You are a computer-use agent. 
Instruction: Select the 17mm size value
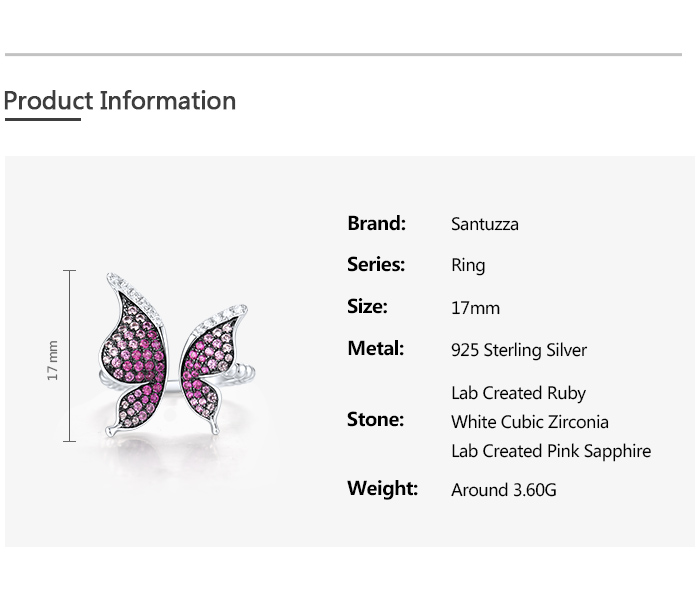[475, 308]
